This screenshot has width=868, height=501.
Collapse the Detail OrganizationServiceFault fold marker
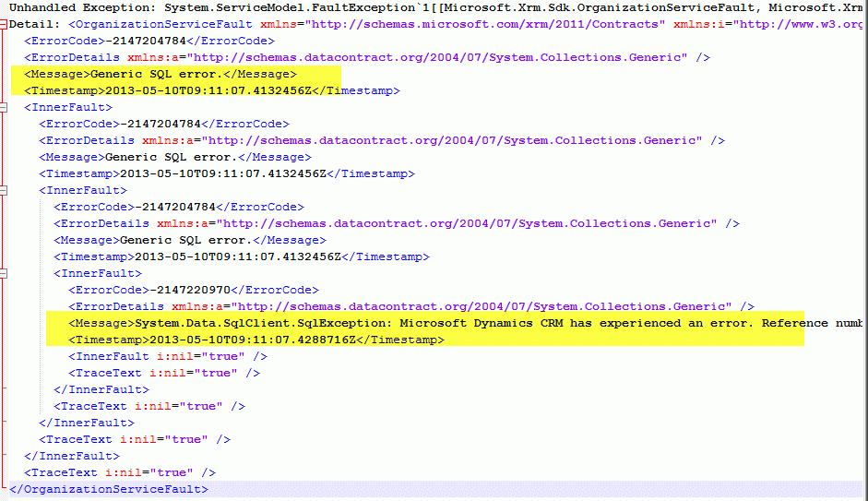[x=4, y=24]
